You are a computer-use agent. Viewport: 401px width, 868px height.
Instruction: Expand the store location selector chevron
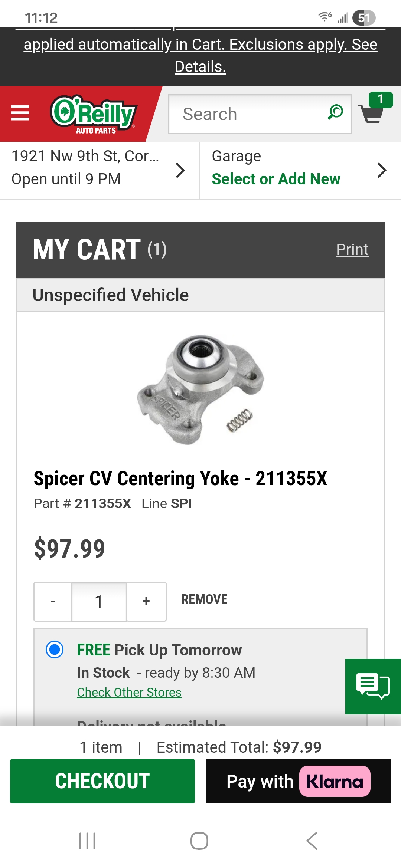pos(180,170)
